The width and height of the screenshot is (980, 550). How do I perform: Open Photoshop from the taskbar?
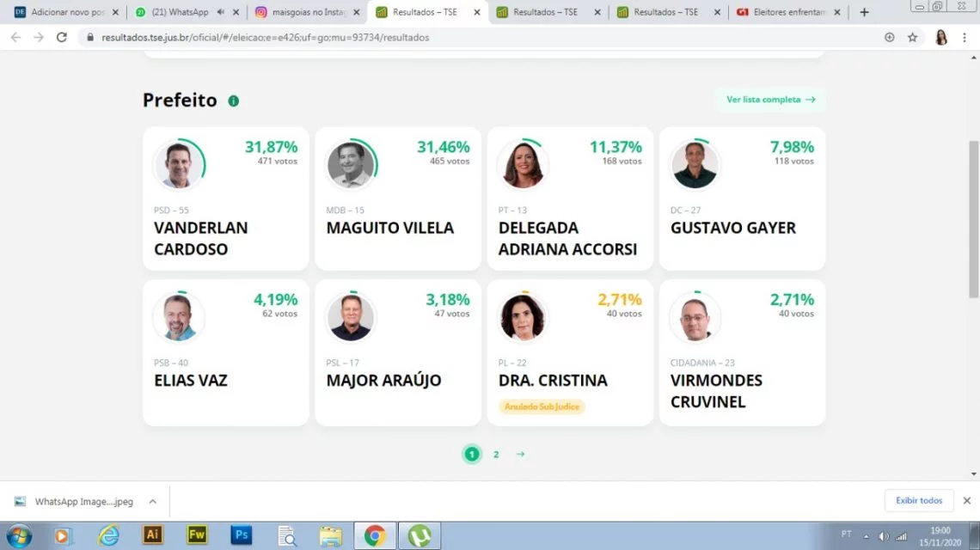242,535
